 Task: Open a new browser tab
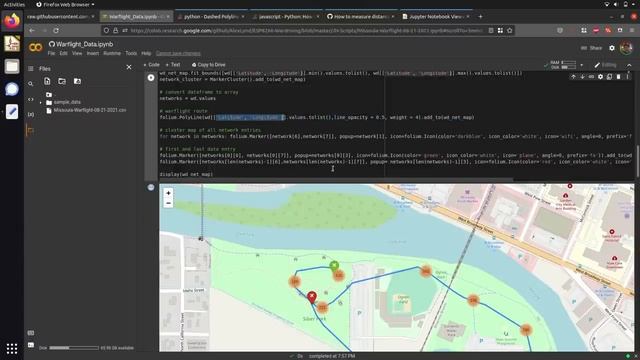tap(480, 17)
